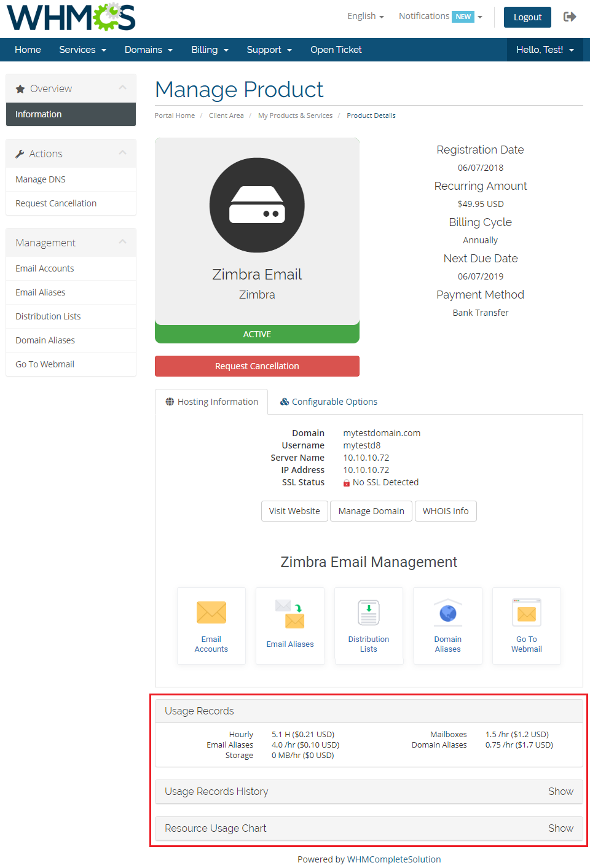
Task: Click the Product Details breadcrumb
Action: pyautogui.click(x=371, y=115)
